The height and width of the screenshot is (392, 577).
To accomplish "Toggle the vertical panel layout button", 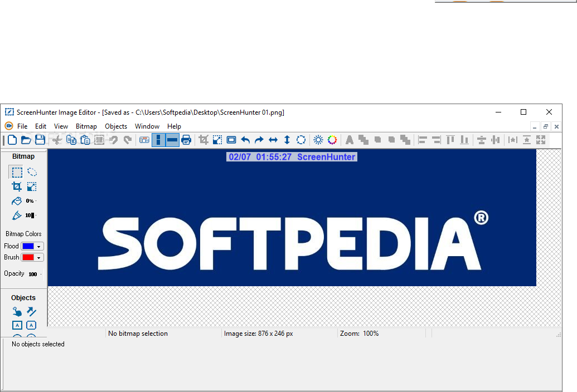I will point(158,140).
